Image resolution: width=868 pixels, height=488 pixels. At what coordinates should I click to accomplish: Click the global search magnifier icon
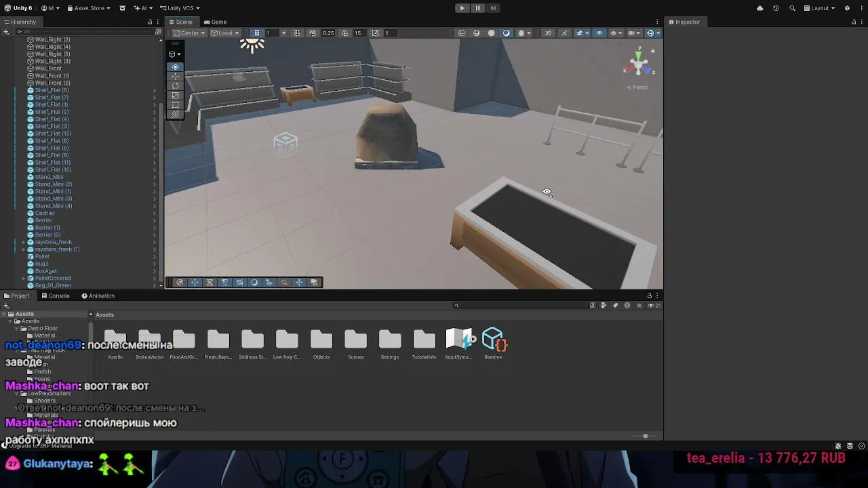click(x=793, y=8)
